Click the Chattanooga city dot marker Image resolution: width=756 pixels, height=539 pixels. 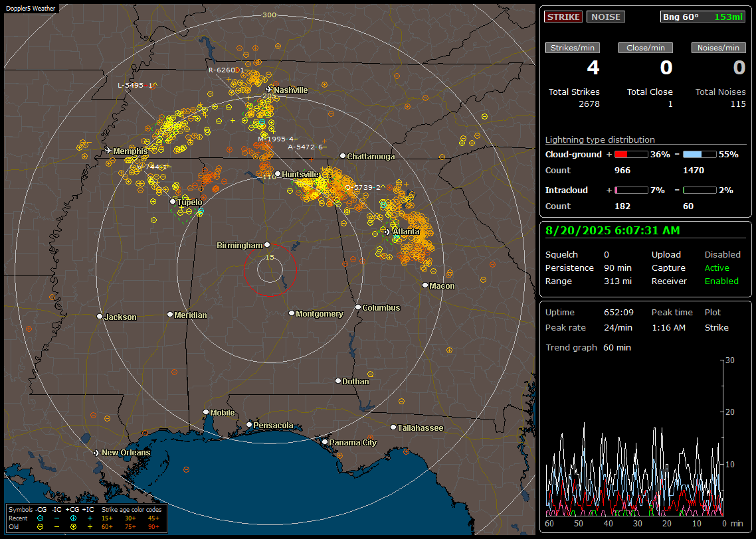pos(343,156)
